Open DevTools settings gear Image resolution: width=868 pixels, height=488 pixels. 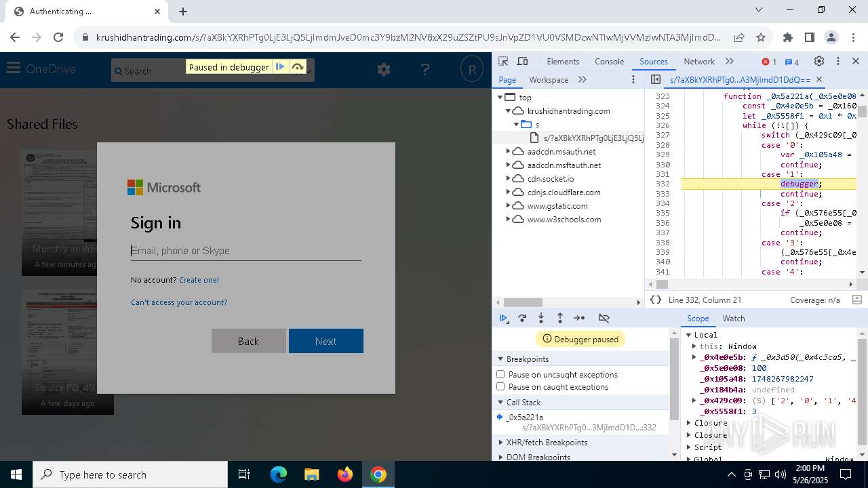tap(819, 61)
